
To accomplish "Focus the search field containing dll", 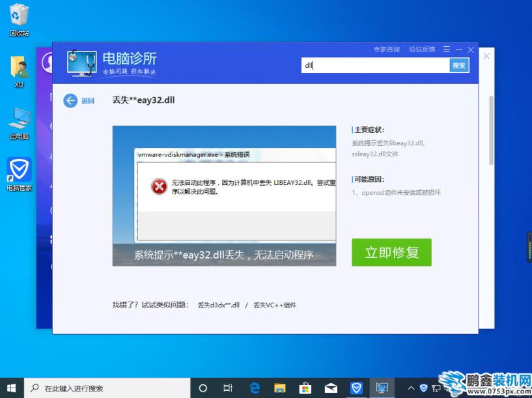I will [x=374, y=65].
